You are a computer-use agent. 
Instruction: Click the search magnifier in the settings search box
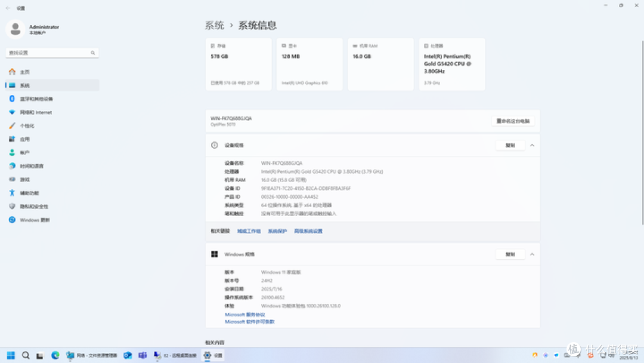pyautogui.click(x=93, y=53)
